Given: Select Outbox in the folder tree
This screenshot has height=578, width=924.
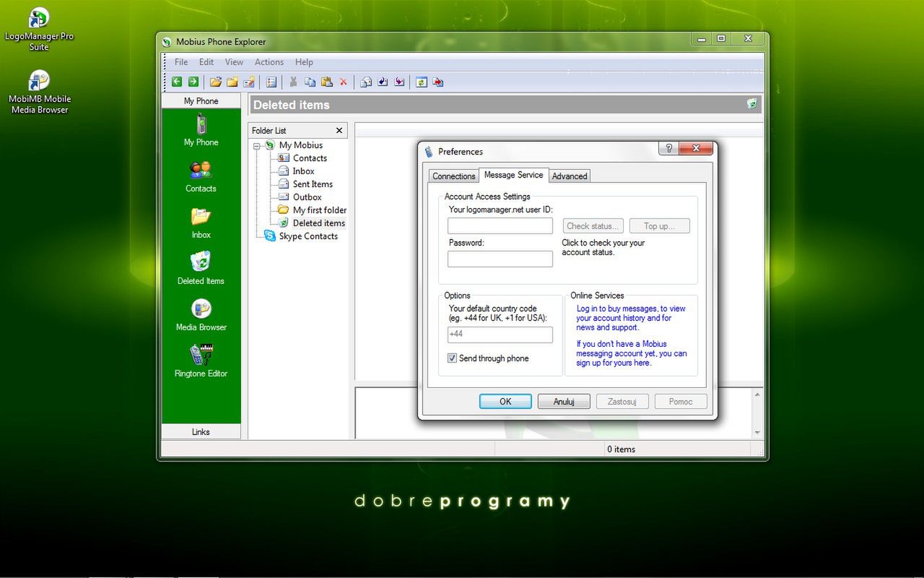Looking at the screenshot, I should 307,197.
